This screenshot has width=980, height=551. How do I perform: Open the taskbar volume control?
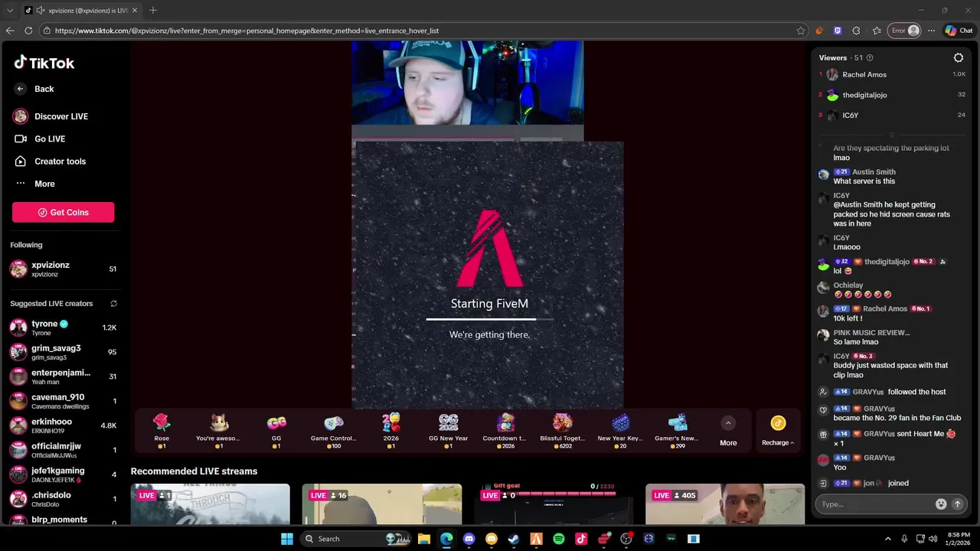(x=933, y=539)
